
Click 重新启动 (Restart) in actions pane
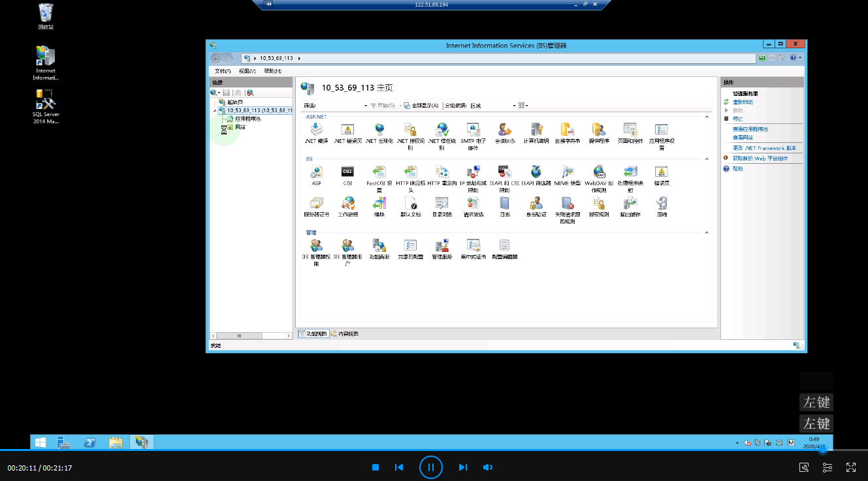point(743,102)
